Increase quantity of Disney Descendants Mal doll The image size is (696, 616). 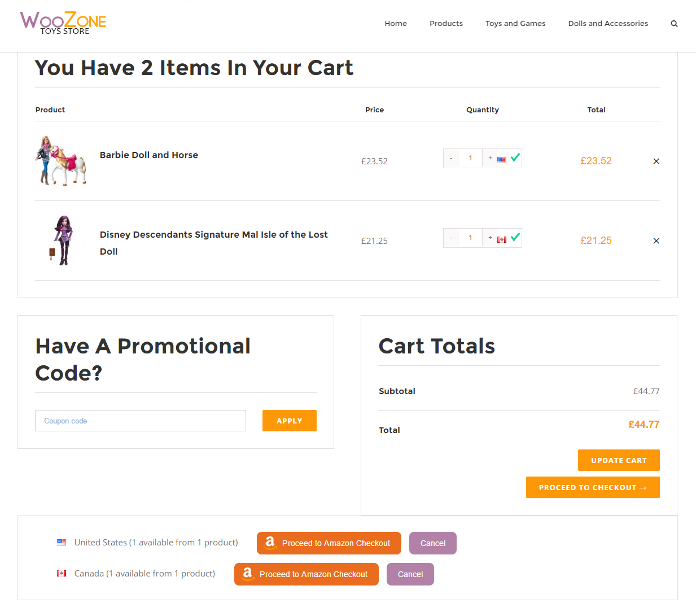[490, 238]
